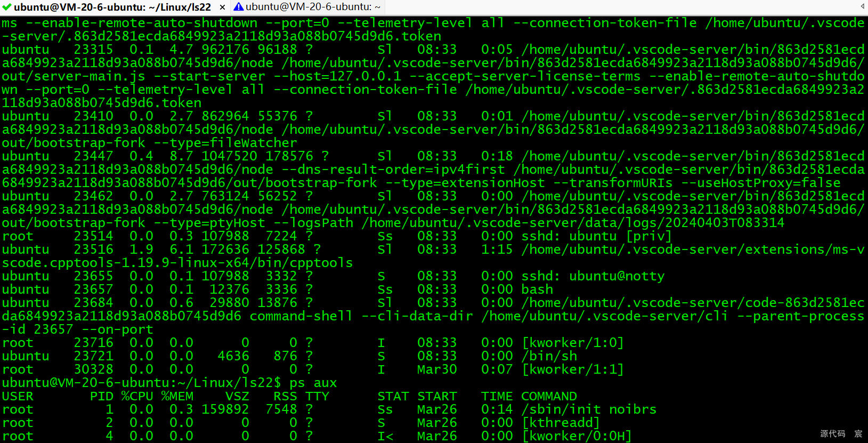Click PID 23410 in the process list
Image resolution: width=868 pixels, height=443 pixels.
click(x=93, y=116)
